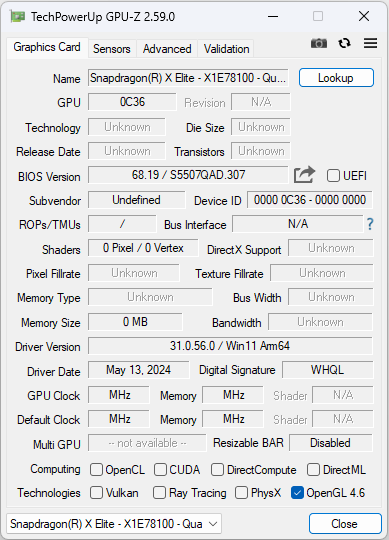Click the Release Date Unknown field

tap(127, 151)
